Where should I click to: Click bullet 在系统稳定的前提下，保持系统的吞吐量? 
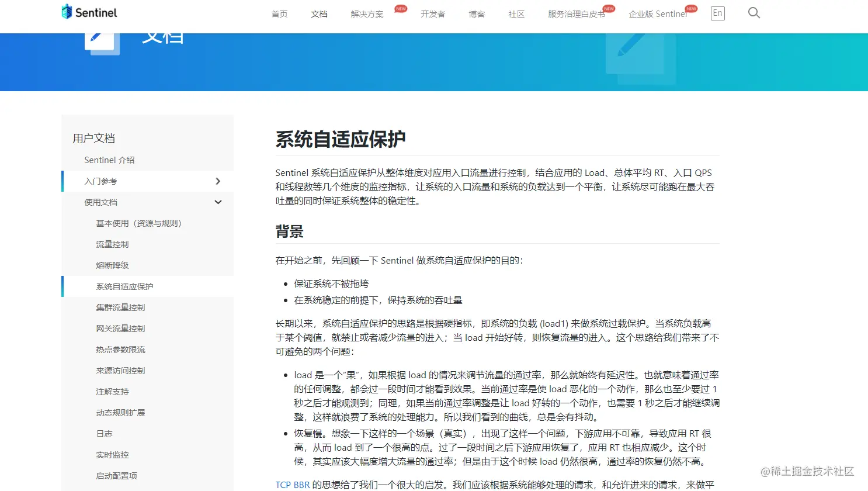click(378, 300)
